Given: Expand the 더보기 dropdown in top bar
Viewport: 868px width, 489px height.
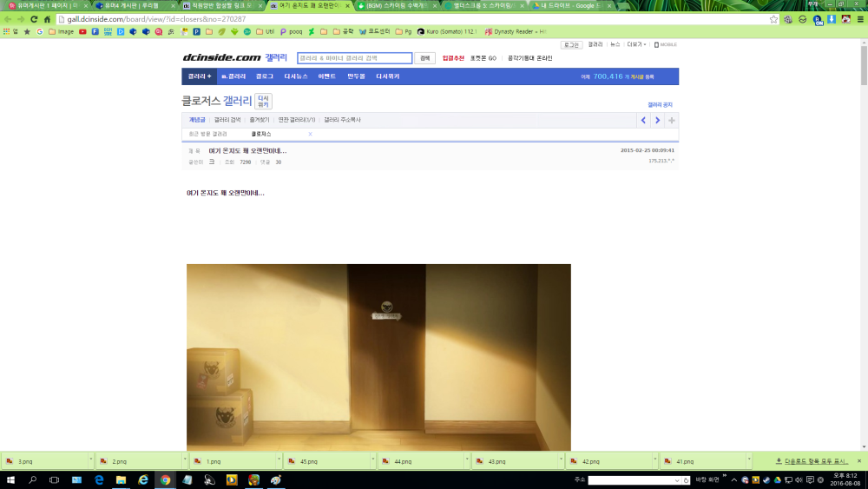Looking at the screenshot, I should [636, 44].
